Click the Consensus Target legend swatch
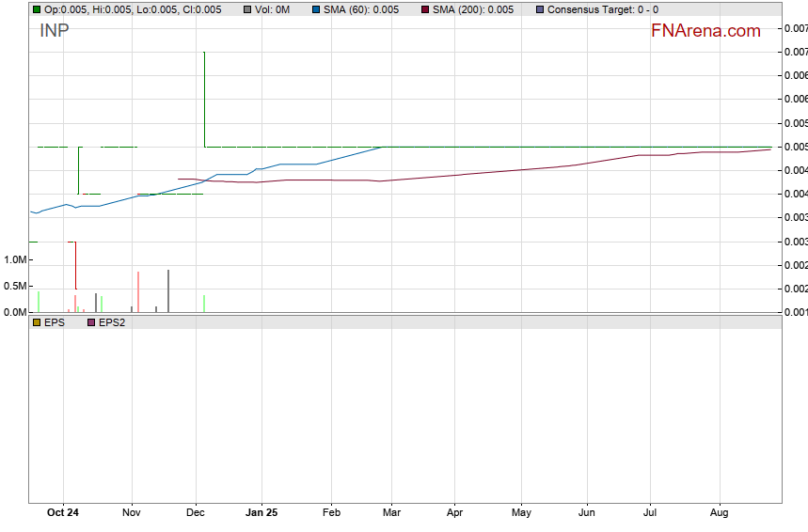The image size is (808, 532). tap(539, 9)
